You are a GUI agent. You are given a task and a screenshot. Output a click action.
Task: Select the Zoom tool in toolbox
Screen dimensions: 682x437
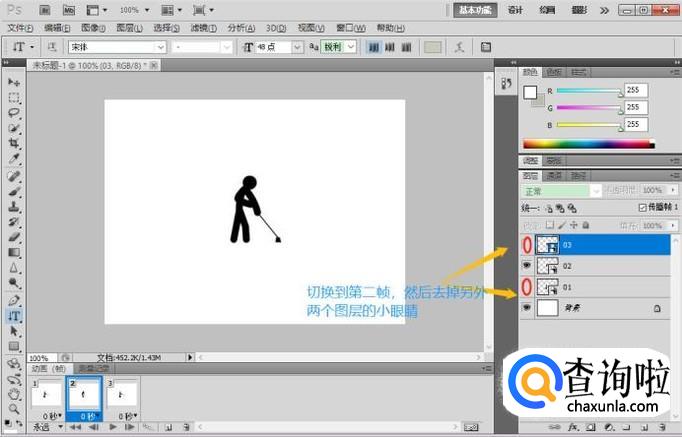click(15, 408)
